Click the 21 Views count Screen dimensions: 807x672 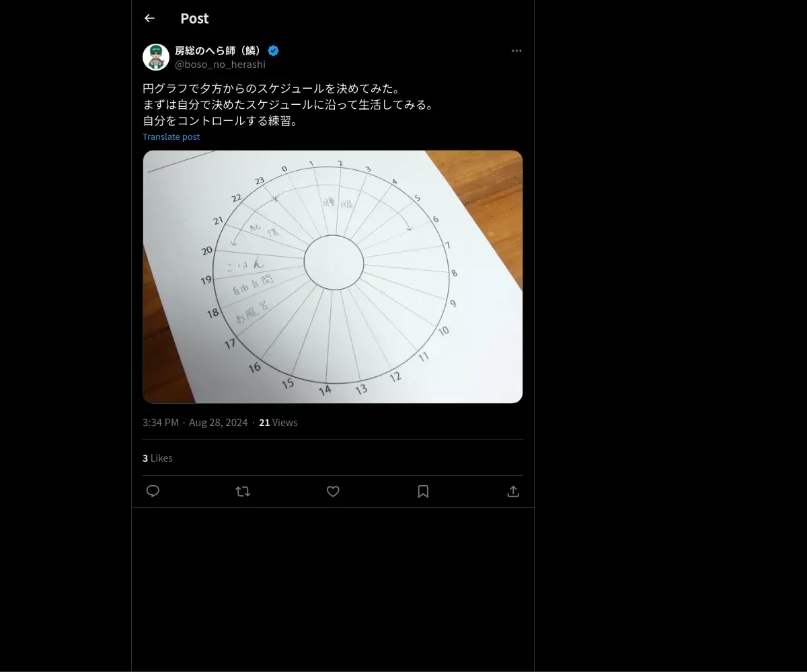pos(278,422)
